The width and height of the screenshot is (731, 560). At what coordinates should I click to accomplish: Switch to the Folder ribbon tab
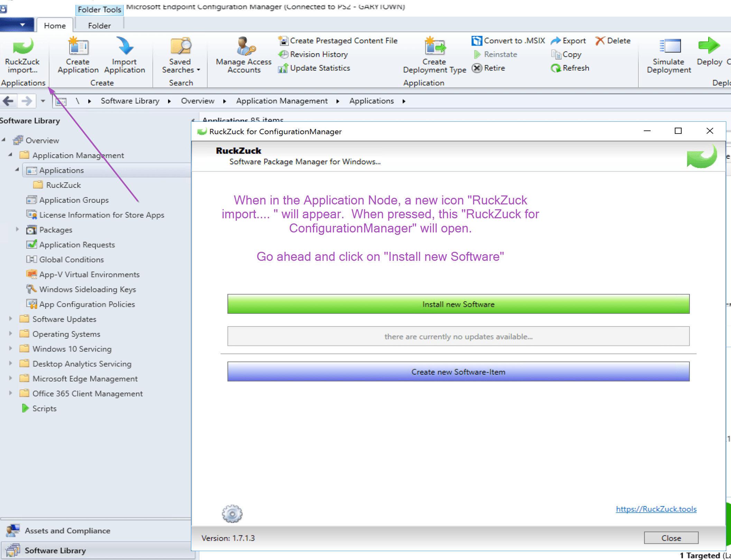[99, 26]
